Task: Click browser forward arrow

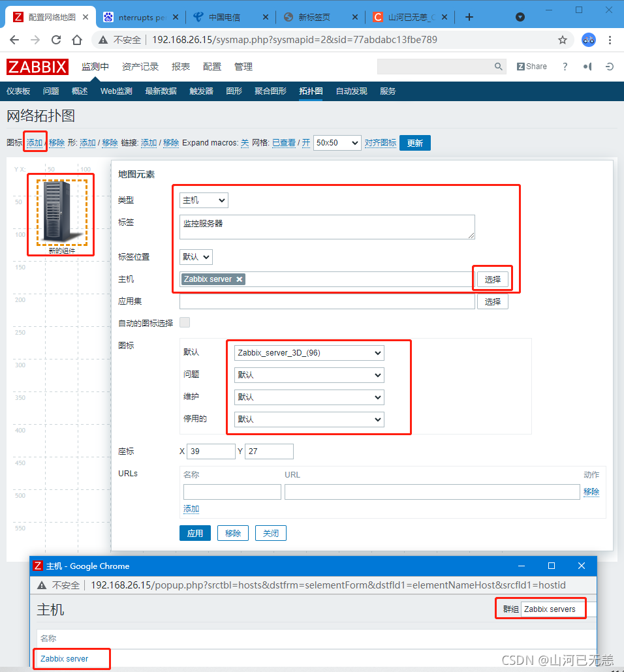Action: (x=35, y=40)
